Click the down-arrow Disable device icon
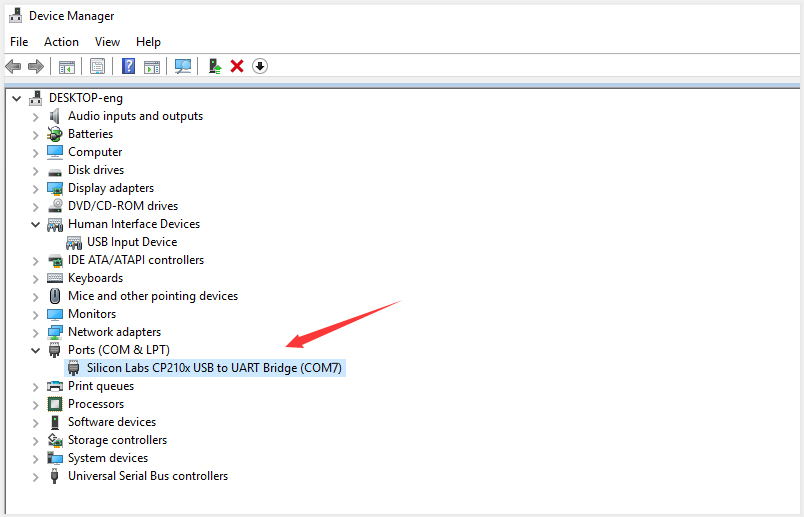 click(260, 66)
